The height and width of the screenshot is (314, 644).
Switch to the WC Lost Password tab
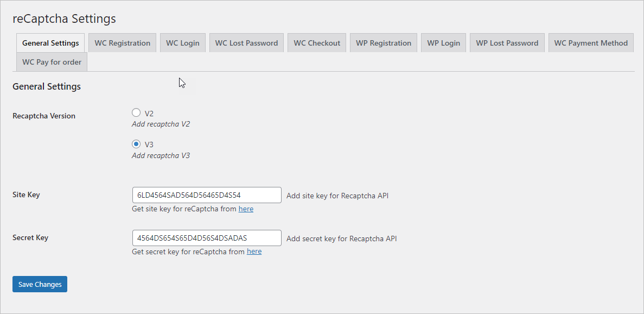[x=246, y=42]
